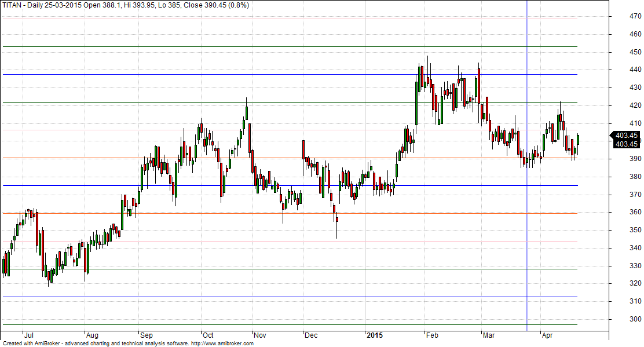Click the Nov month axis label
The height and width of the screenshot is (347, 644).
point(261,335)
